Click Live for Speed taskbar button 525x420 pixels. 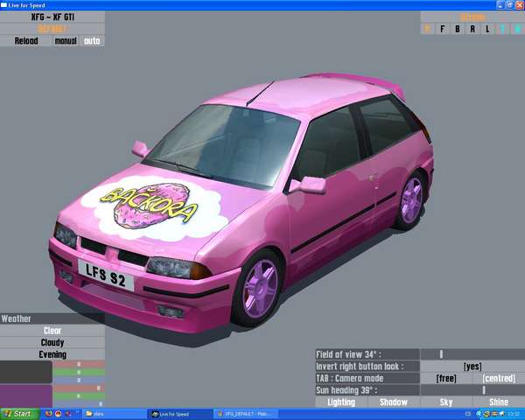click(x=178, y=414)
